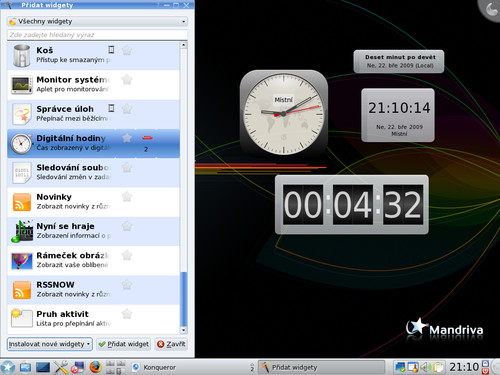Click the Monitor systému graph icon
The height and width of the screenshot is (375, 500).
[x=22, y=85]
